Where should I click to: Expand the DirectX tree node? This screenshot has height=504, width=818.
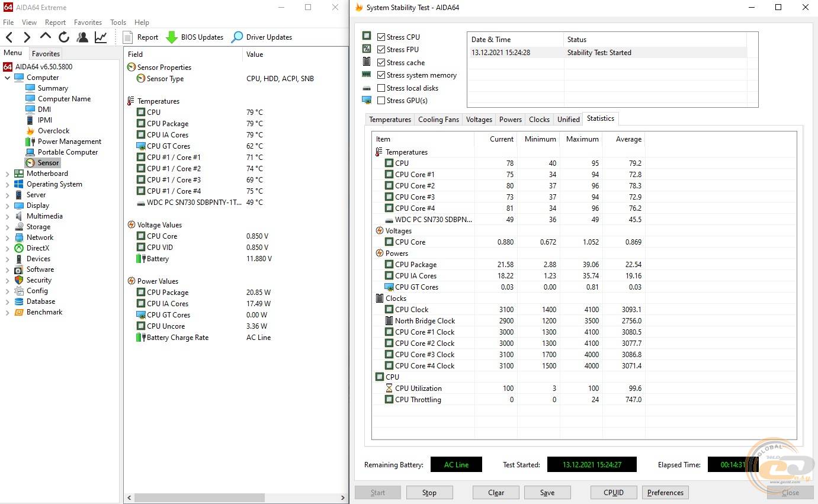click(x=7, y=248)
